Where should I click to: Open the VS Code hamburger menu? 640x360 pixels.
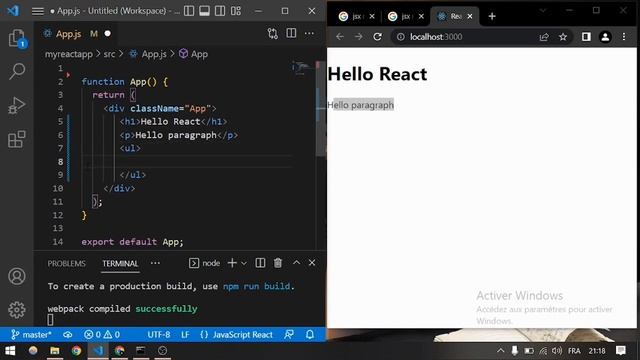tap(38, 11)
